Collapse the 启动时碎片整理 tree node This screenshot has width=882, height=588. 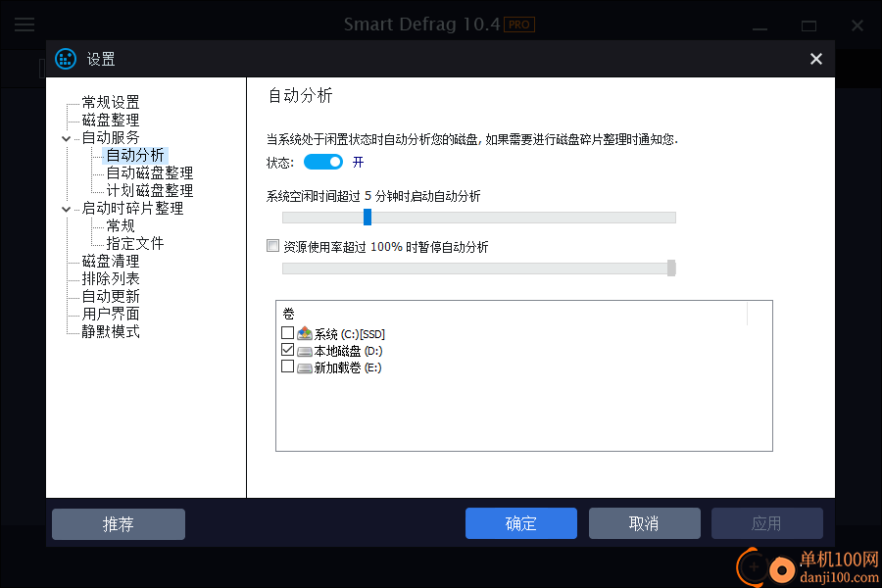(x=66, y=210)
